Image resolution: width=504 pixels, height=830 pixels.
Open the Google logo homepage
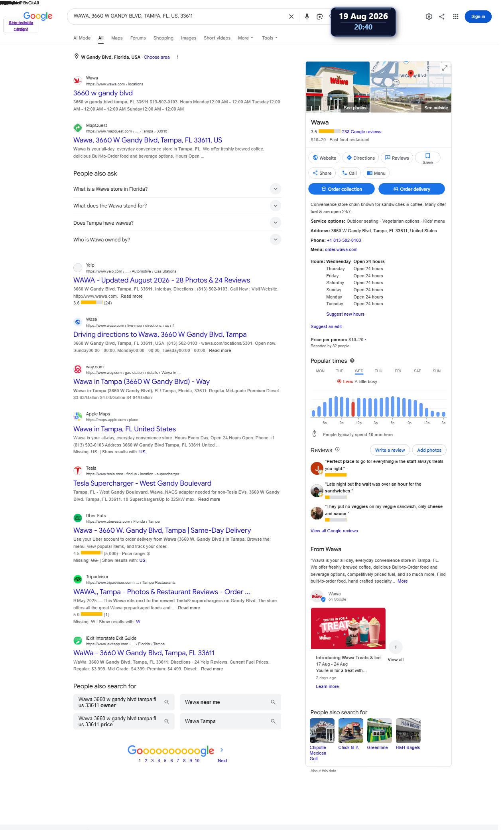pos(38,16)
